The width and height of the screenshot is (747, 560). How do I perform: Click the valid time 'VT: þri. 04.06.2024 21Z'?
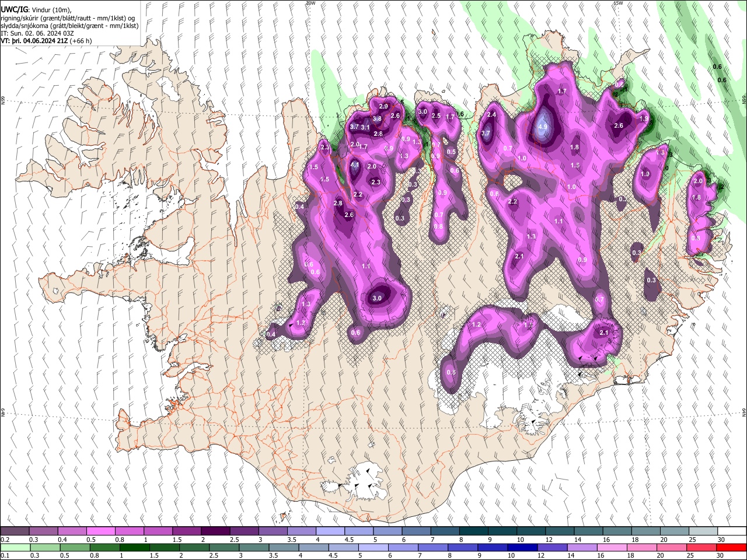click(35, 41)
